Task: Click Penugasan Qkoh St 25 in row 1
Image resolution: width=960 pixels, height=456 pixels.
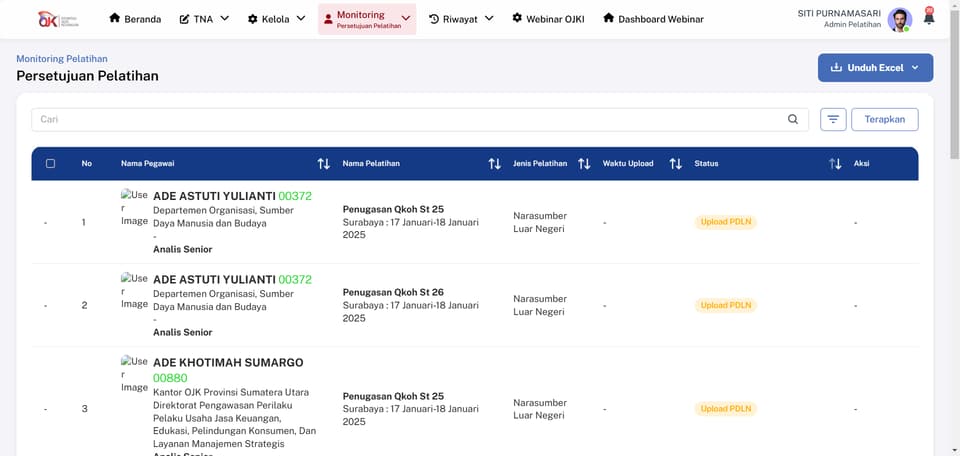Action: click(x=393, y=209)
